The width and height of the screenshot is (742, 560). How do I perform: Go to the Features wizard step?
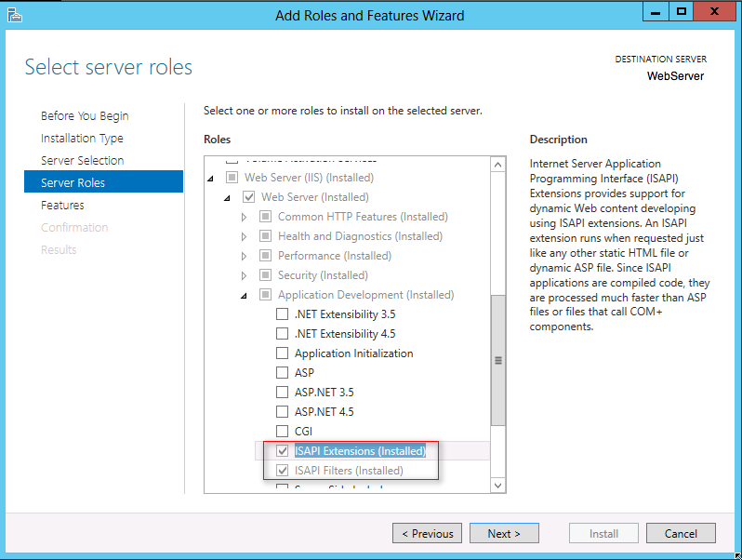pos(62,206)
